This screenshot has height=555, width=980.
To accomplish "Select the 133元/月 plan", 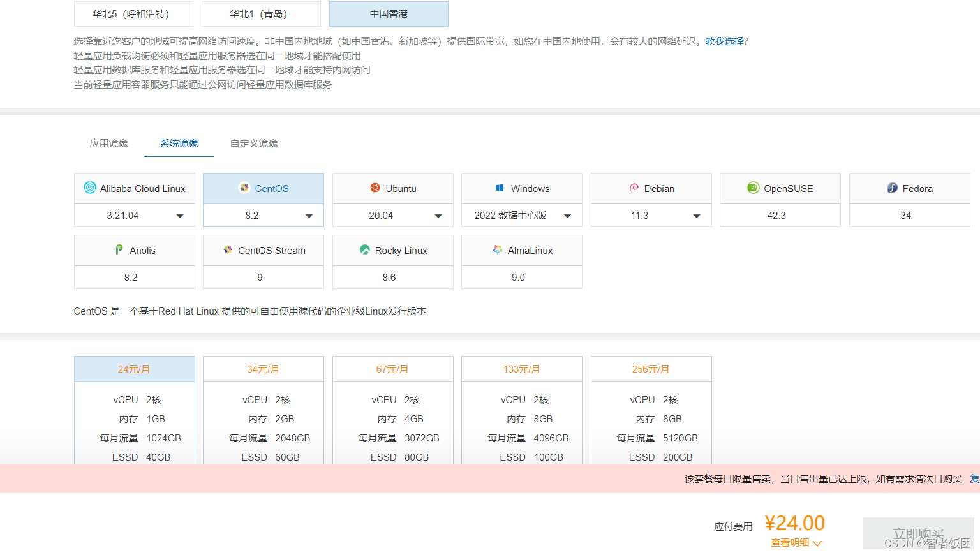I will click(x=522, y=369).
